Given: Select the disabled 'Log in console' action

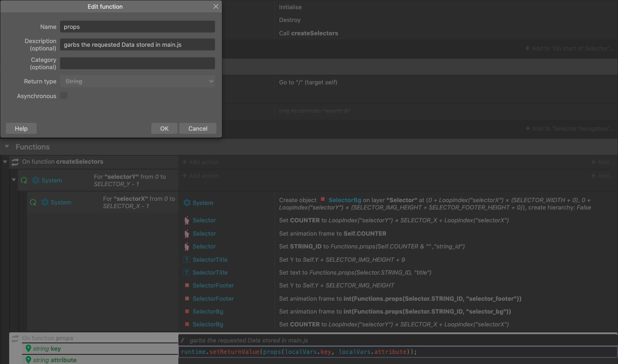Looking at the screenshot, I should pos(315,111).
